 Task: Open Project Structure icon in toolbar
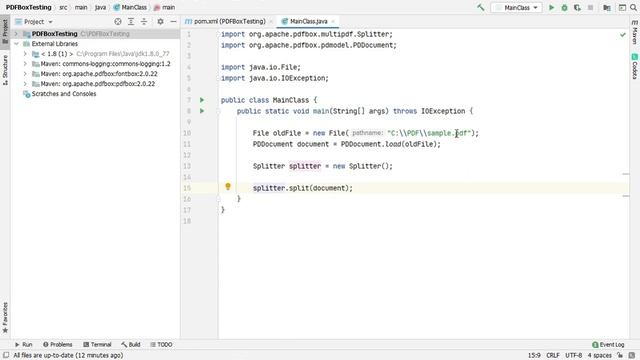[607, 7]
